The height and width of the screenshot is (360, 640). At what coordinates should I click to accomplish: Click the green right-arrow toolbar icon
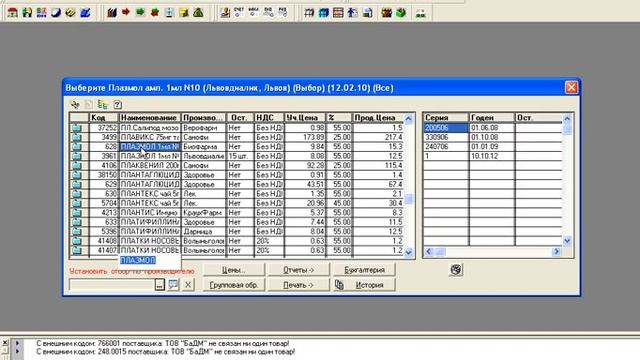pyautogui.click(x=140, y=13)
